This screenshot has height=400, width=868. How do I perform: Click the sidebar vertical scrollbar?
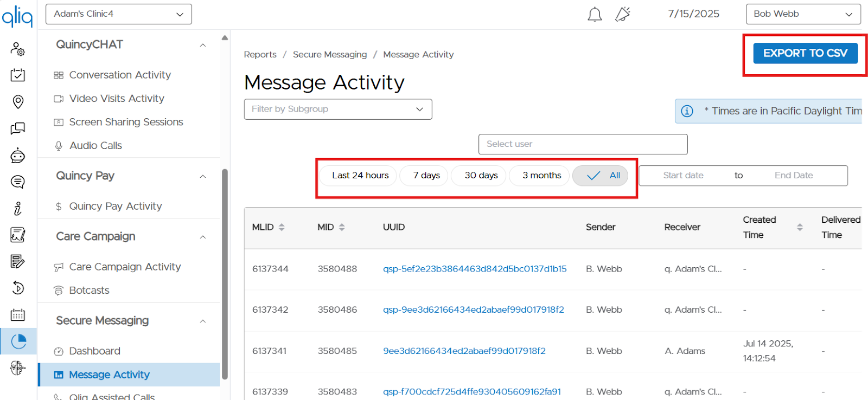tap(225, 274)
